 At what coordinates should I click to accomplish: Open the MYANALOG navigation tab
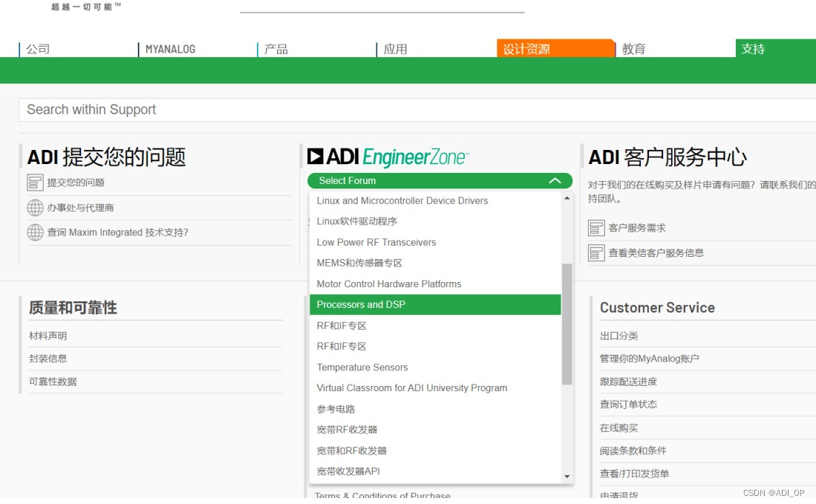tap(170, 49)
